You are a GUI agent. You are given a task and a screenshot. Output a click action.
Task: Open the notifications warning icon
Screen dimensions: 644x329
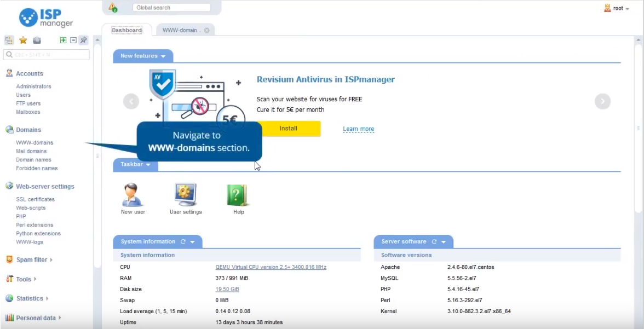pyautogui.click(x=113, y=8)
